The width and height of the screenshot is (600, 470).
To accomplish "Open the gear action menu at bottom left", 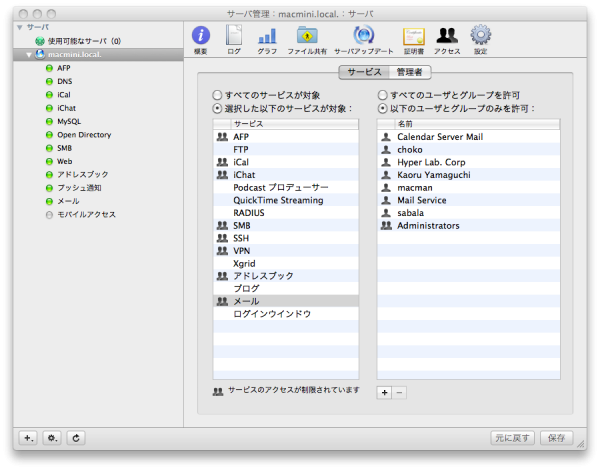I will [x=52, y=438].
